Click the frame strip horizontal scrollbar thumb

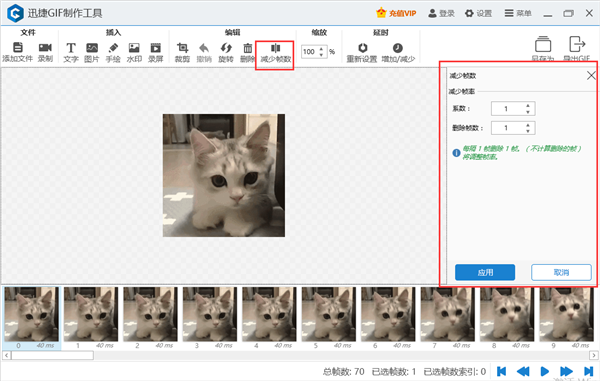click(x=52, y=355)
